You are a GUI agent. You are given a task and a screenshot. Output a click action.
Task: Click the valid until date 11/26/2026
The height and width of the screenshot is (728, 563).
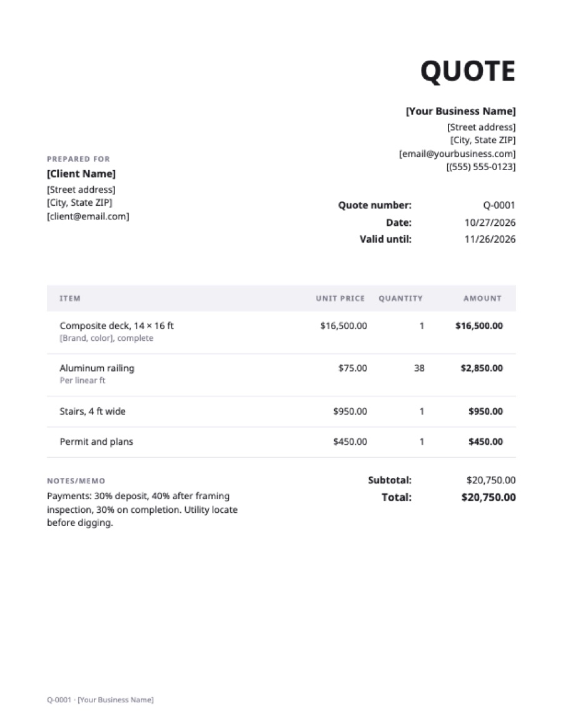(x=490, y=239)
